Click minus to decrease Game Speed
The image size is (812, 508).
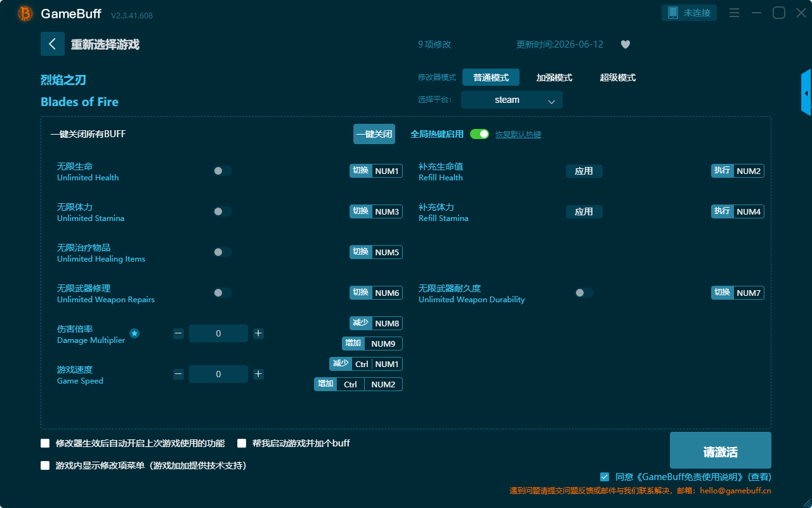178,374
